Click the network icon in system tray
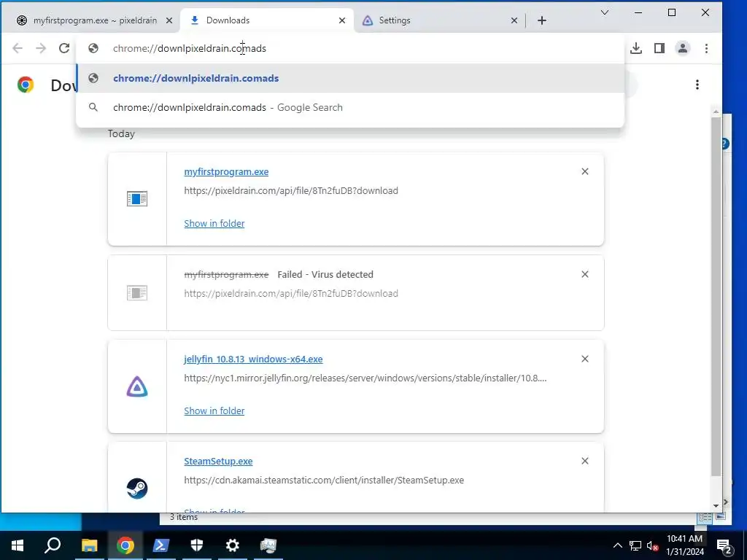Image resolution: width=747 pixels, height=560 pixels. 635,545
